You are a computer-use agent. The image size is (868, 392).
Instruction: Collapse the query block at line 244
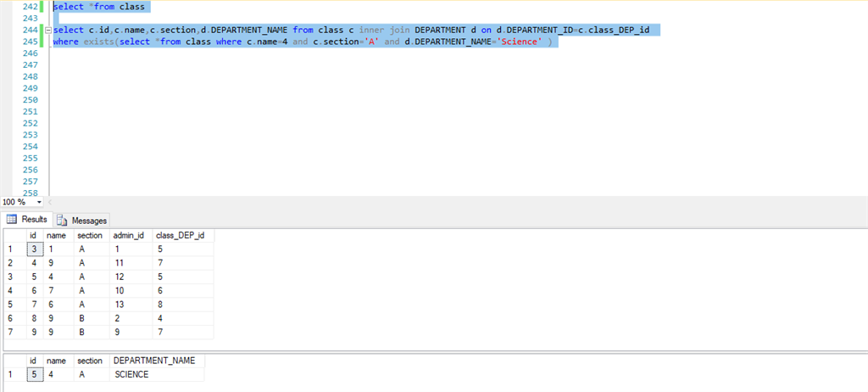[x=48, y=30]
